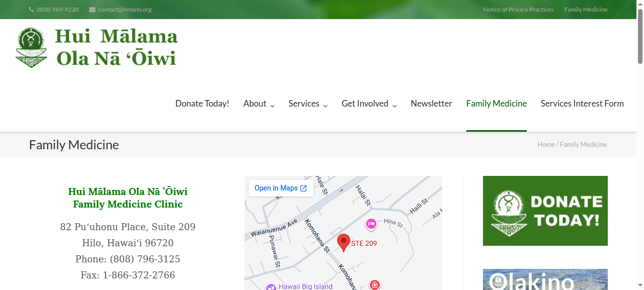
Task: Click the (808) 969-9220 phone number
Action: (x=57, y=10)
